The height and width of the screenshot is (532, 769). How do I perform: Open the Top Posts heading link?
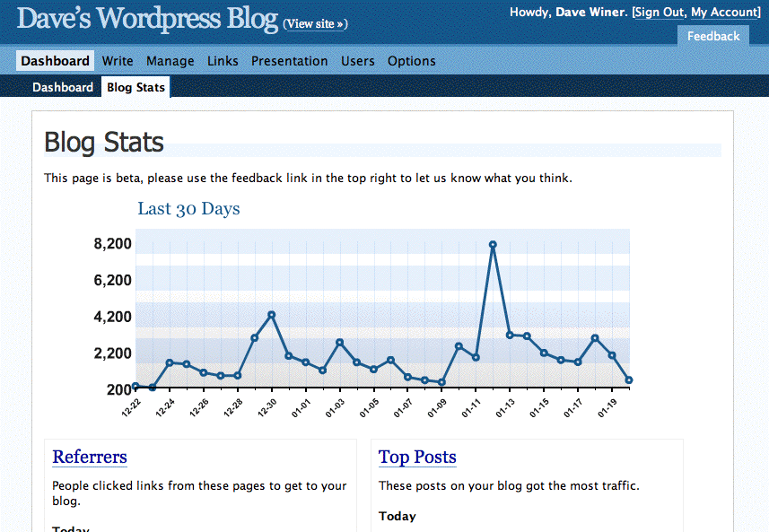click(x=417, y=457)
